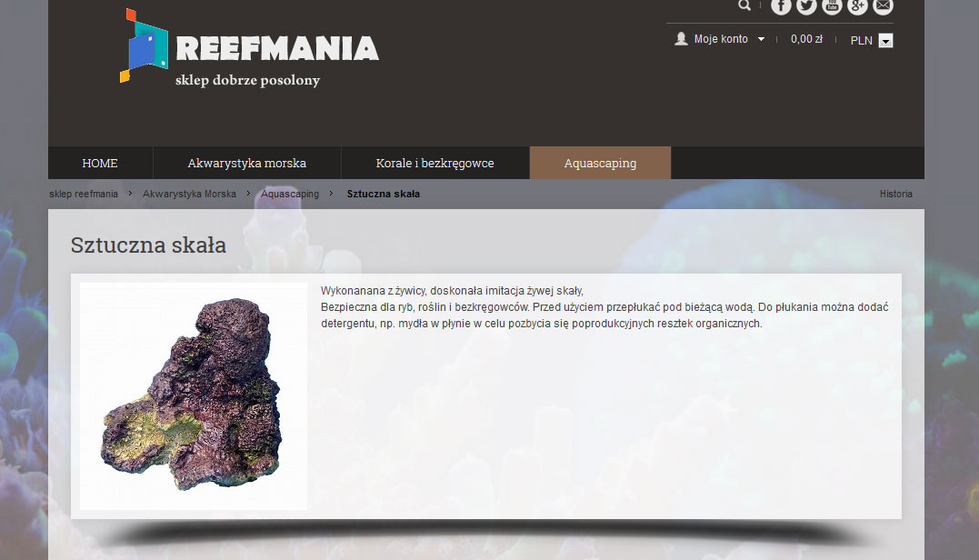The width and height of the screenshot is (979, 560).
Task: Open the YouTube channel icon
Action: click(x=832, y=5)
